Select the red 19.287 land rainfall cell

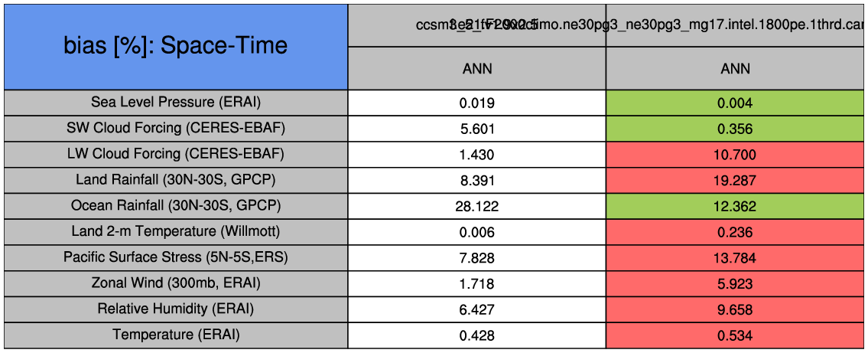(x=735, y=181)
